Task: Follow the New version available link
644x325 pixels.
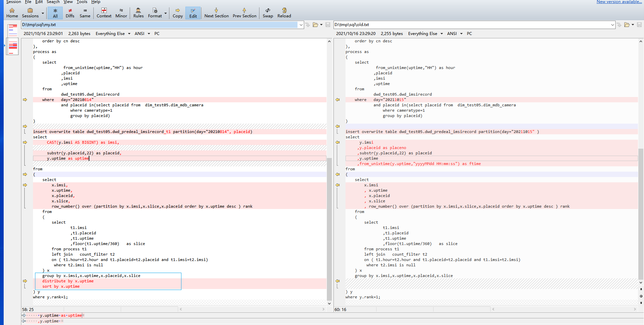Action: pos(620,2)
